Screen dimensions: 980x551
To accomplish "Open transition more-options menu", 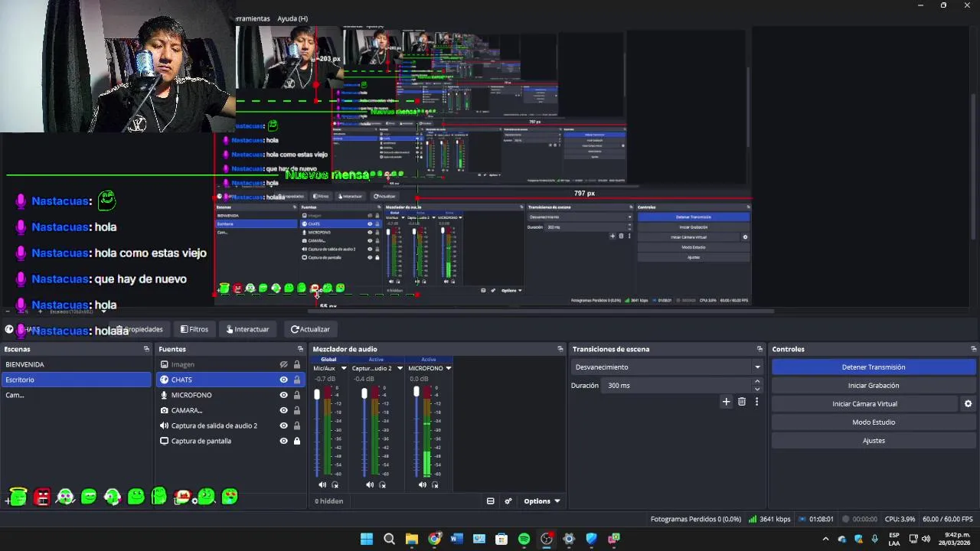I will [756, 402].
